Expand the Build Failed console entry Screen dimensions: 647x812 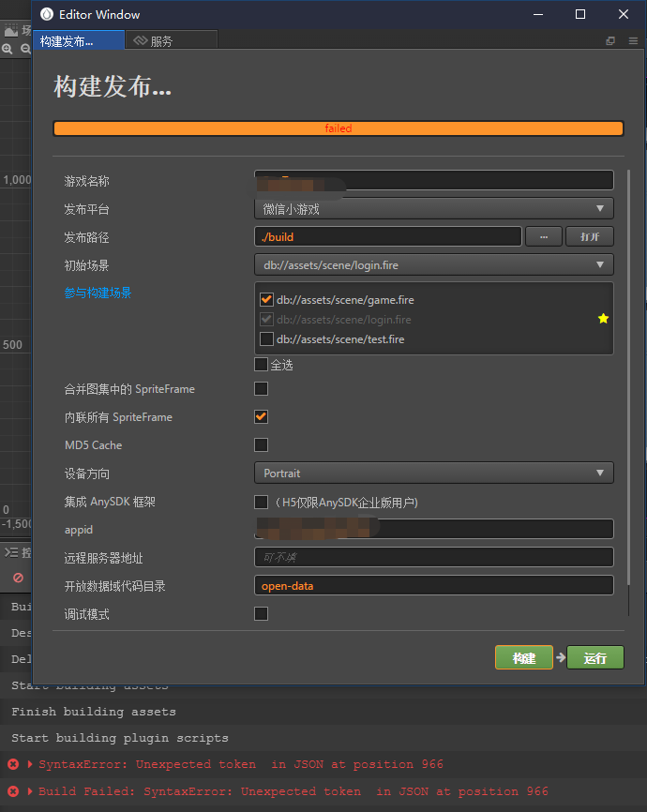coord(30,791)
